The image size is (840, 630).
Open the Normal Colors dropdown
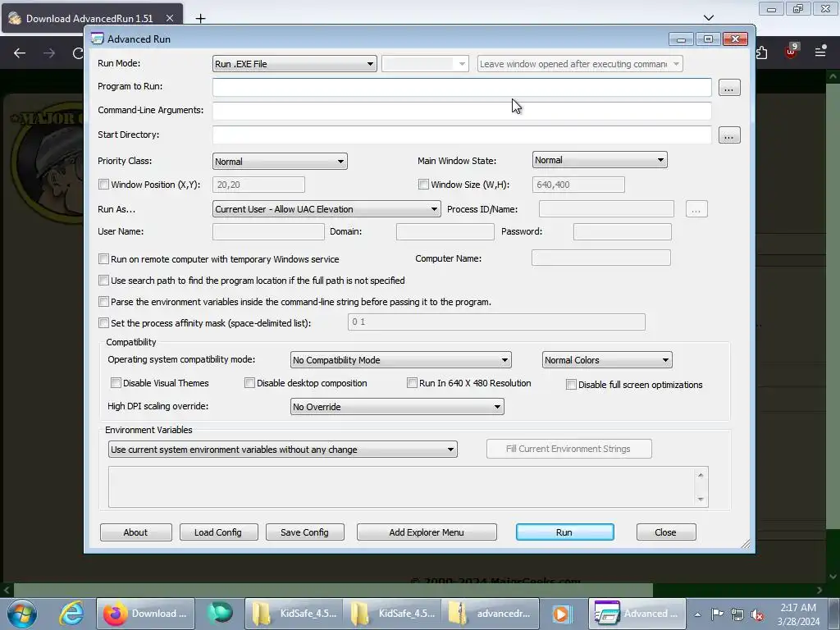(607, 360)
